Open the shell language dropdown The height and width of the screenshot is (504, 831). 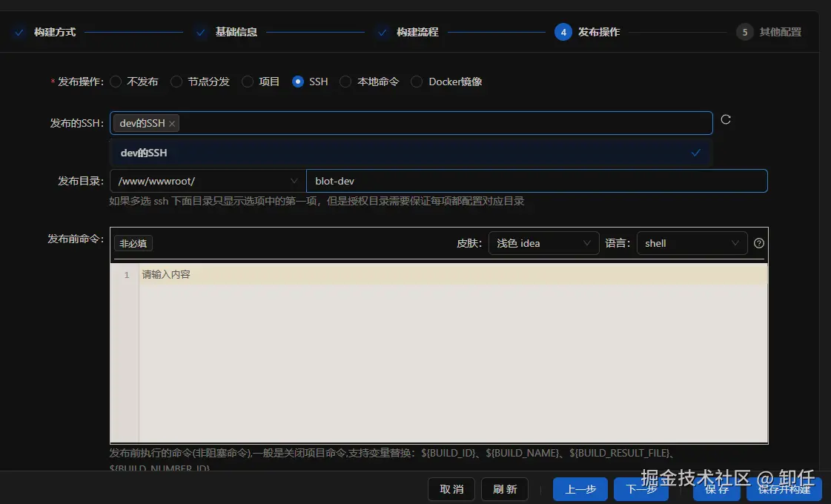tap(691, 242)
